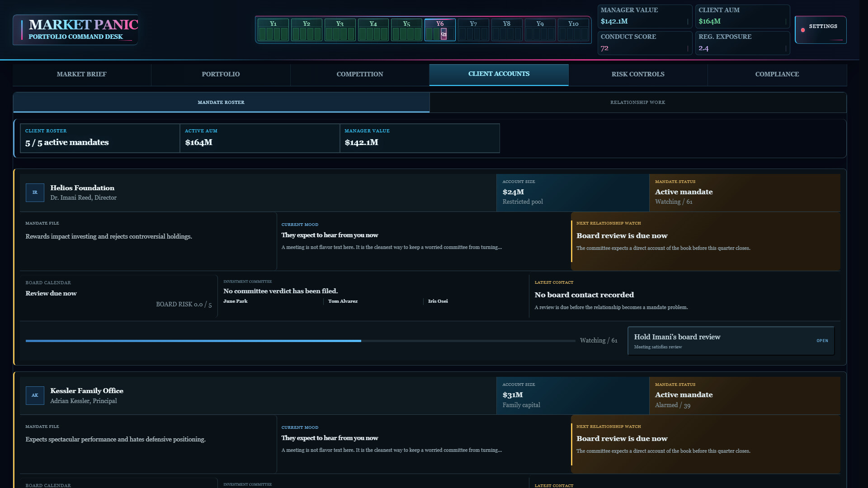Click Kessler $31M account size panel
Viewport: 868px width, 488px height.
pos(573,396)
